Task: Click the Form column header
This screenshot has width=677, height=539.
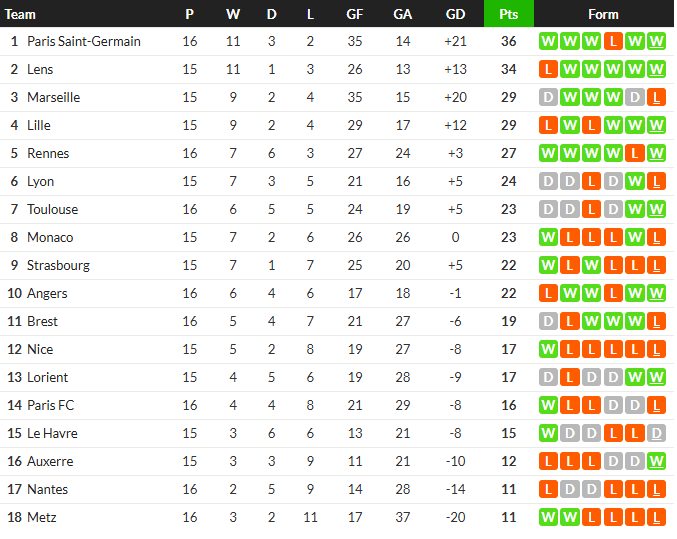Action: [603, 14]
